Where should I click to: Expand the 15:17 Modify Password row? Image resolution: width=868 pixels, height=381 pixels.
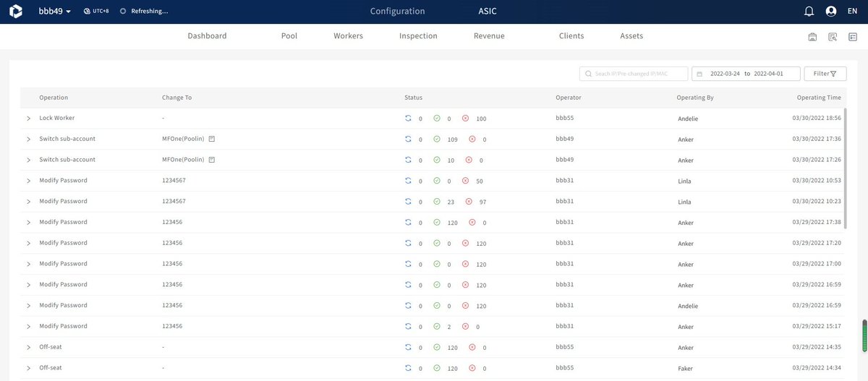click(28, 327)
